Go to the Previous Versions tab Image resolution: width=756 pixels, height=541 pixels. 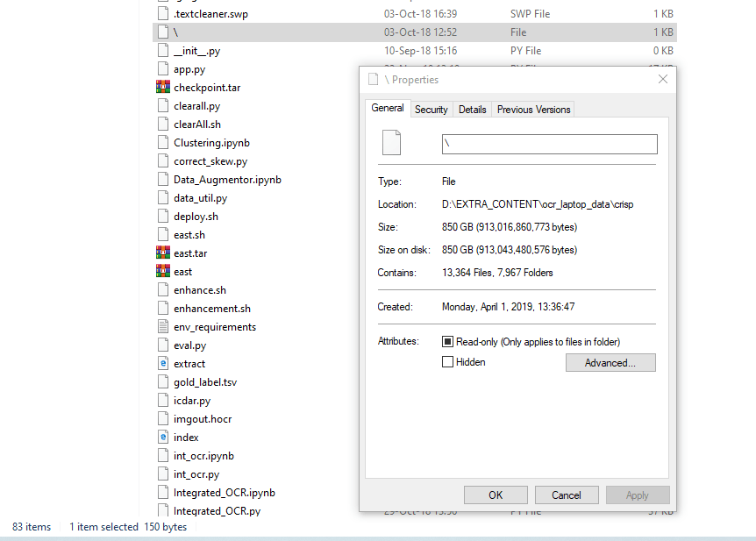point(533,110)
